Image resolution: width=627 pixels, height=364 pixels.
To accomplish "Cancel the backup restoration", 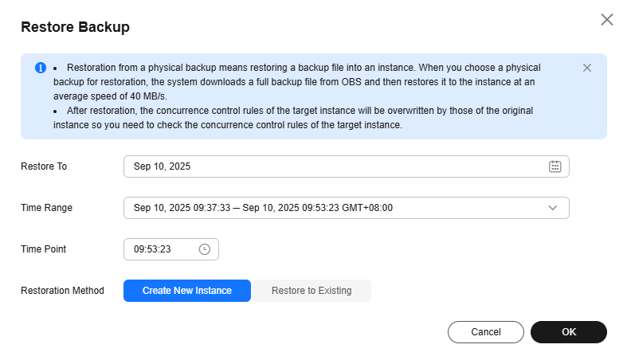I will coord(485,332).
